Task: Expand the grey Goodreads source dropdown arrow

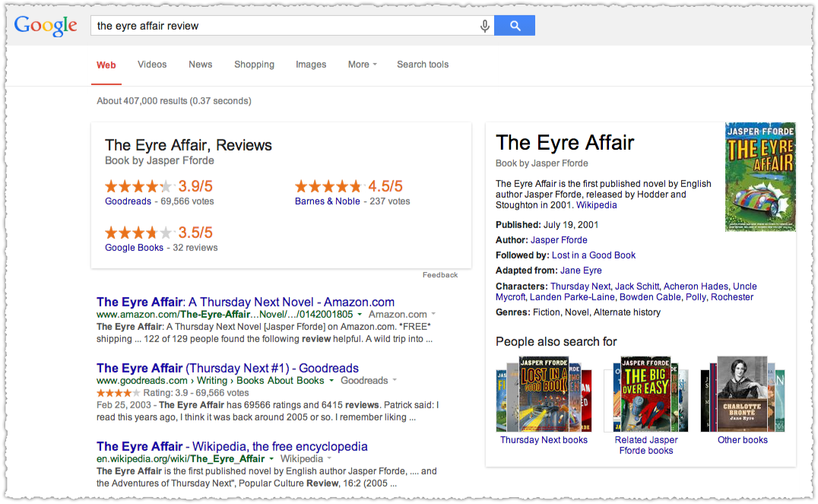Action: [x=395, y=380]
